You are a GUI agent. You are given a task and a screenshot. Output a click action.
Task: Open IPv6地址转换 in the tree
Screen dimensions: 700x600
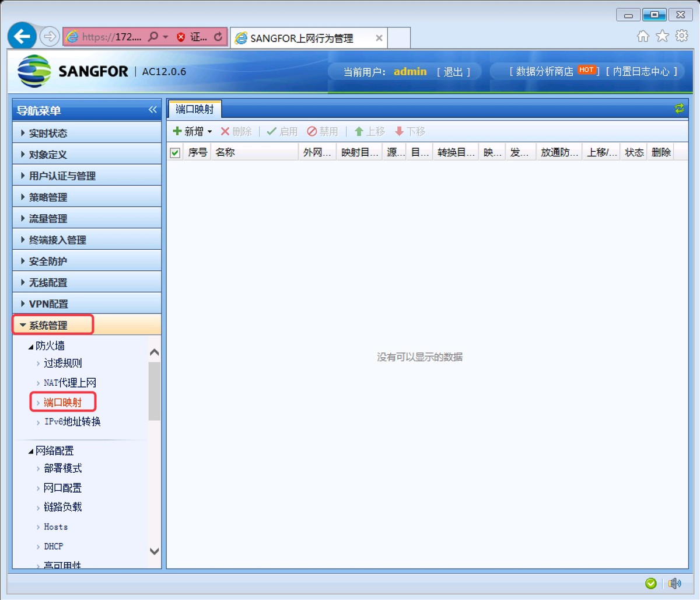pyautogui.click(x=72, y=421)
